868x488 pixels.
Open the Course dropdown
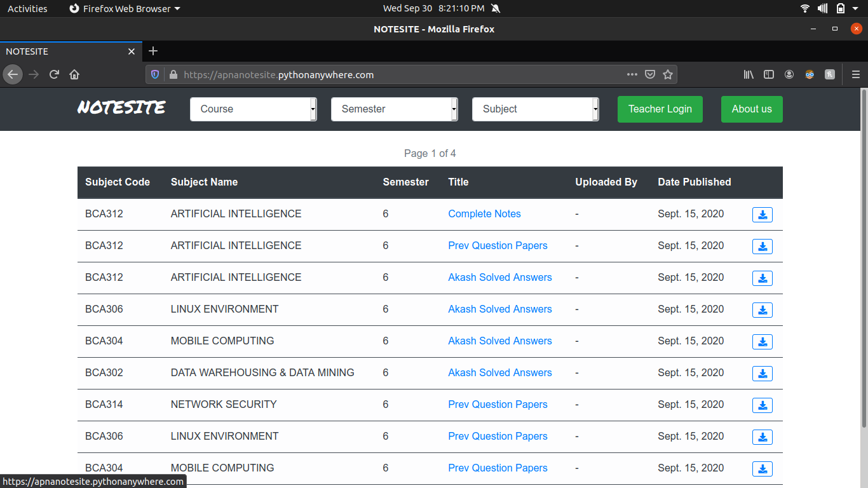coord(254,109)
